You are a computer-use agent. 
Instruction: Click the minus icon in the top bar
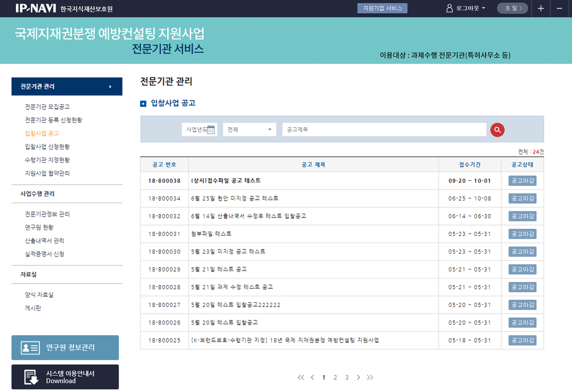(559, 8)
